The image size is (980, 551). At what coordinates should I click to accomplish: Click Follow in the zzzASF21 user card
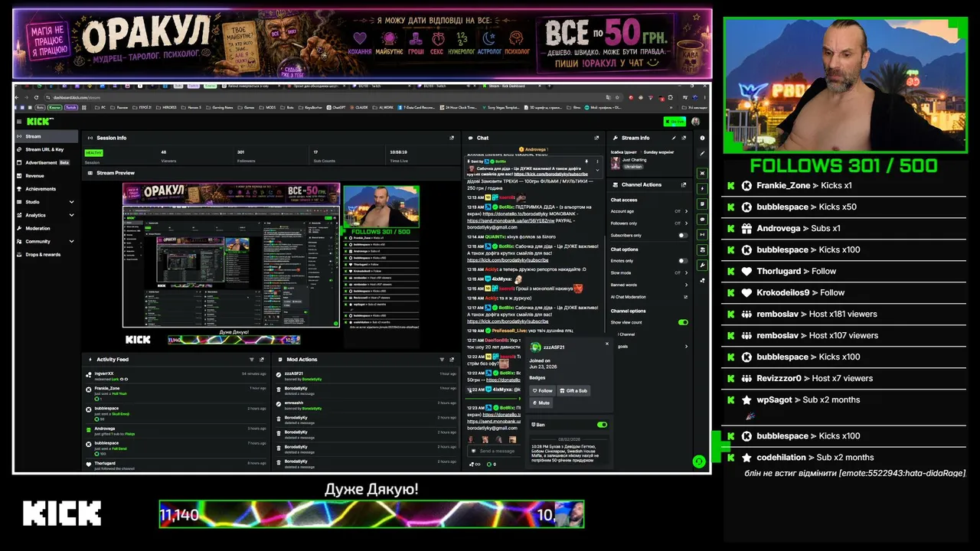point(542,390)
